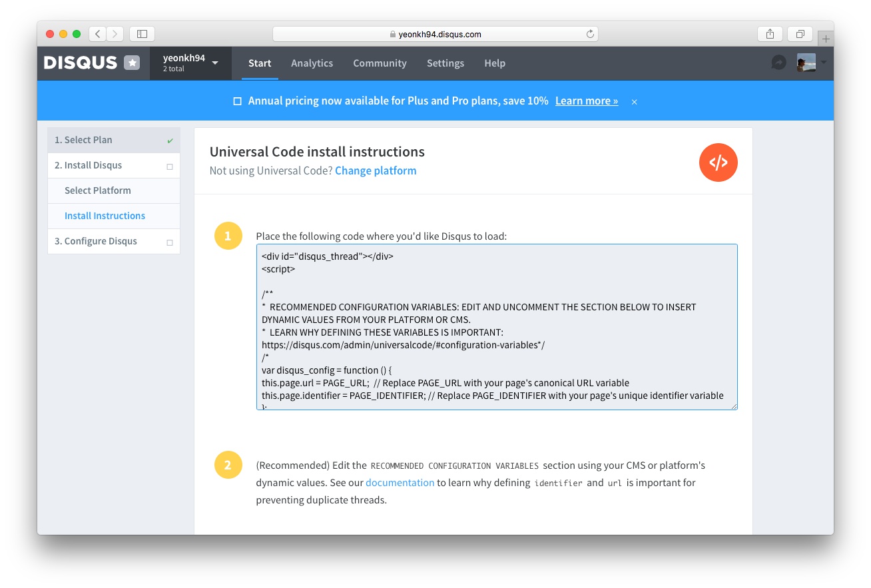Go to the Community tab
The image size is (871, 588).
point(380,63)
